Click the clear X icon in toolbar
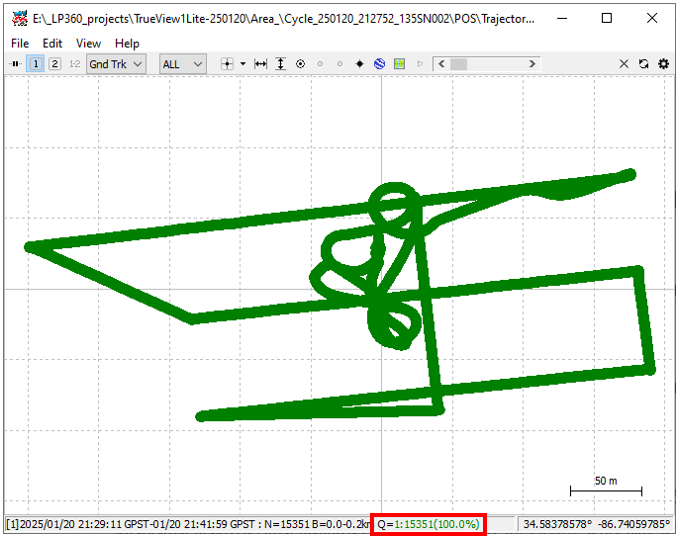 point(624,64)
